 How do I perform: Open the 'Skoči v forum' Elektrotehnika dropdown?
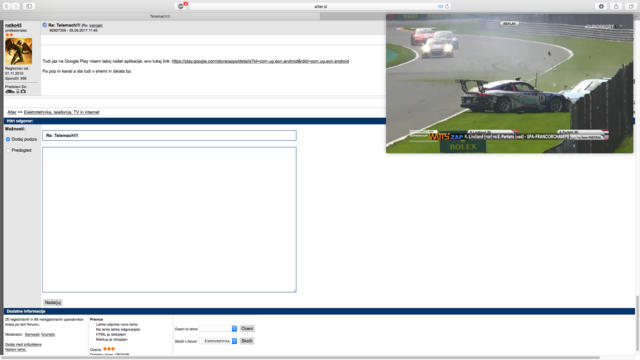(x=218, y=341)
